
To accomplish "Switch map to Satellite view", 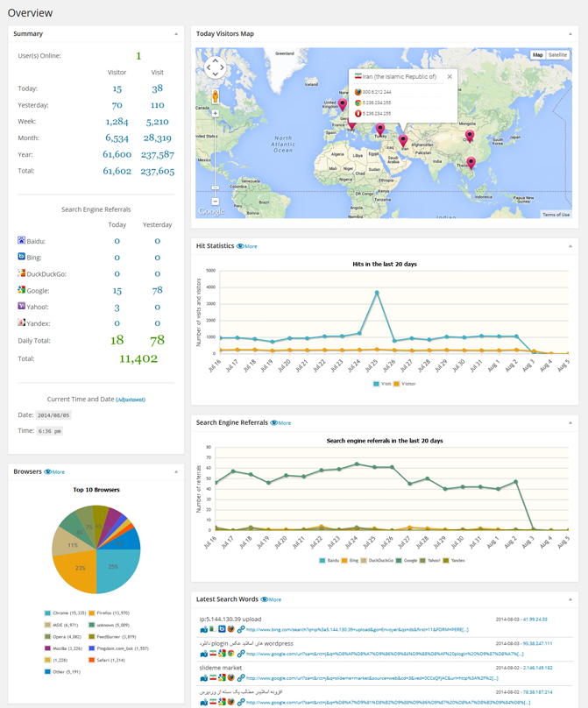I will (x=557, y=55).
